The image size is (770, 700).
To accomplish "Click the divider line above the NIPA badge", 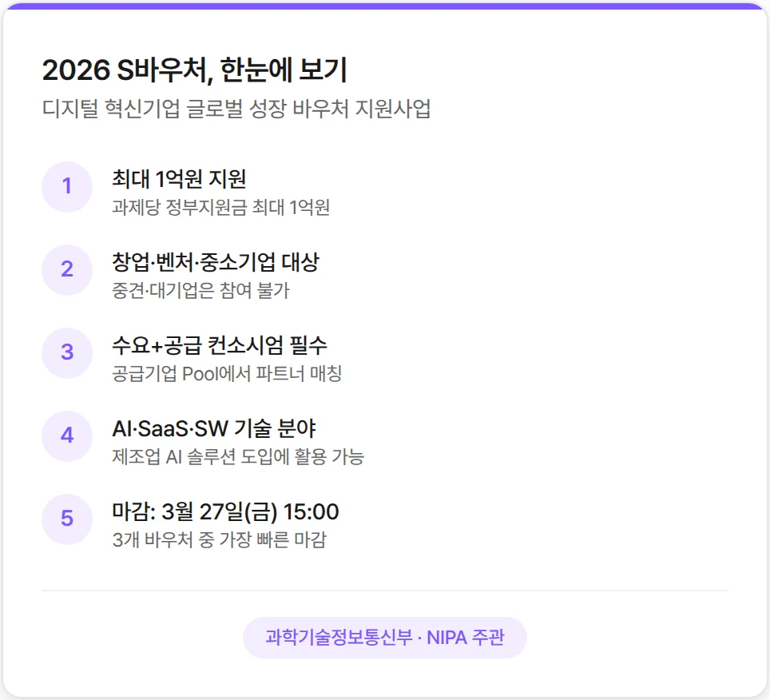I will tap(385, 591).
